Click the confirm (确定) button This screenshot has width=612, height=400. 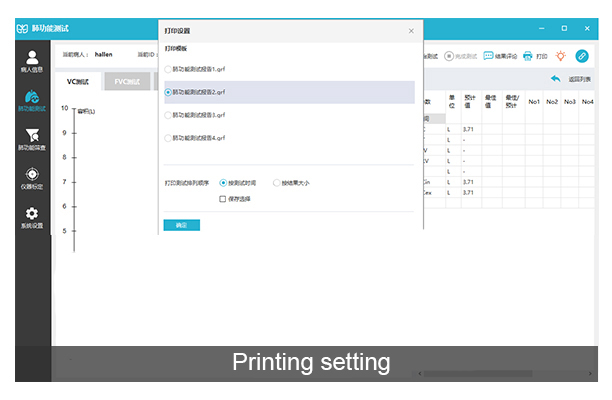coord(181,225)
